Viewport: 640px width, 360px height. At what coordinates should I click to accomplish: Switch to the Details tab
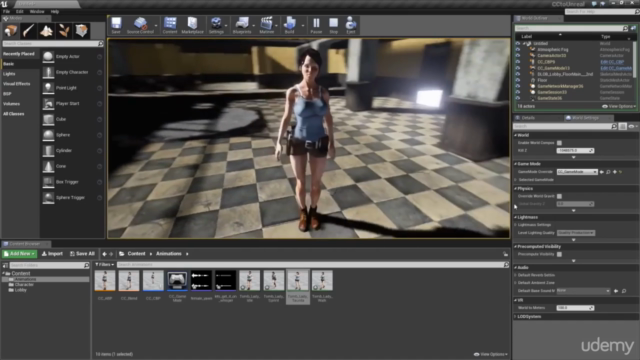click(x=528, y=118)
